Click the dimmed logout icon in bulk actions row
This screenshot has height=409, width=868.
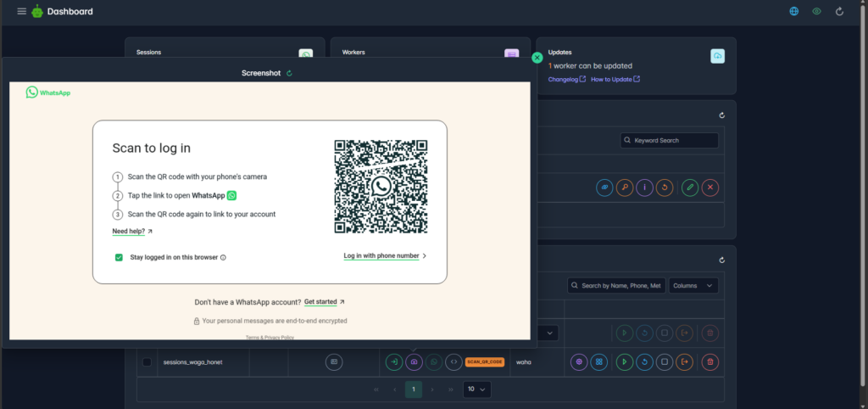pyautogui.click(x=684, y=333)
